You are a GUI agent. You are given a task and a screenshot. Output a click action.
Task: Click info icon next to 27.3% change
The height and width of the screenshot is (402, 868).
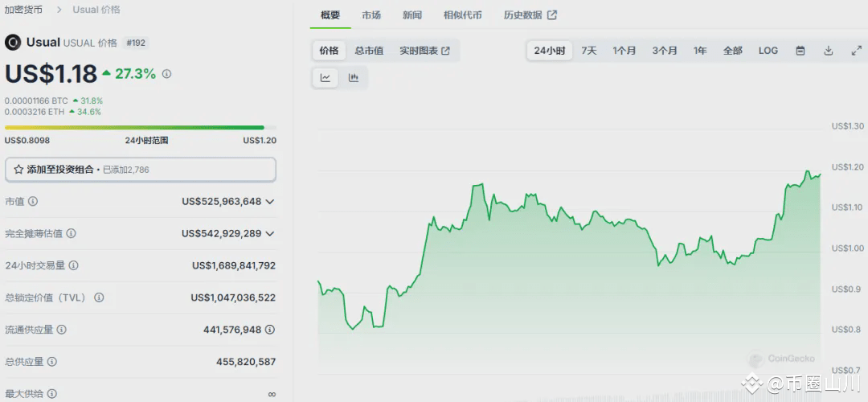coord(166,74)
